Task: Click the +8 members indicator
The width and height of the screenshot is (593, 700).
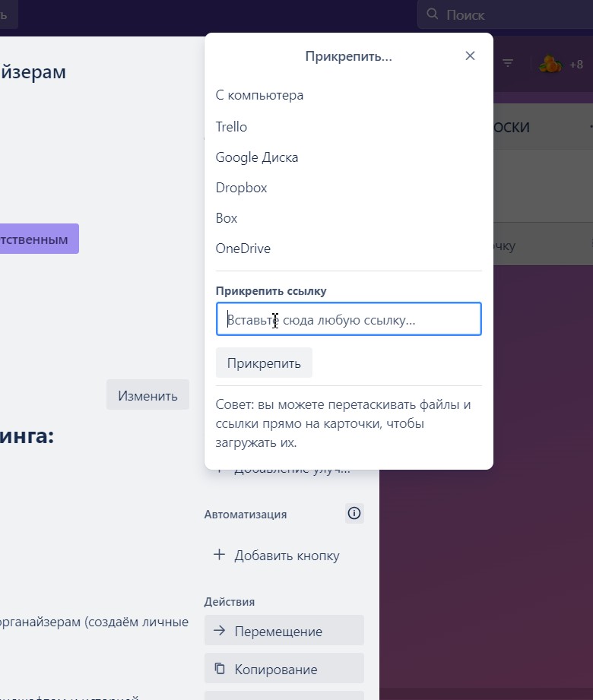Action: coord(576,64)
